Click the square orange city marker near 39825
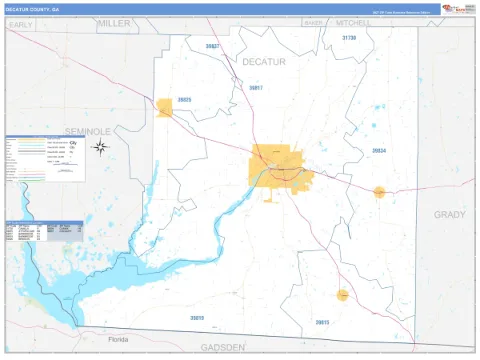The image size is (480, 360). point(164,108)
